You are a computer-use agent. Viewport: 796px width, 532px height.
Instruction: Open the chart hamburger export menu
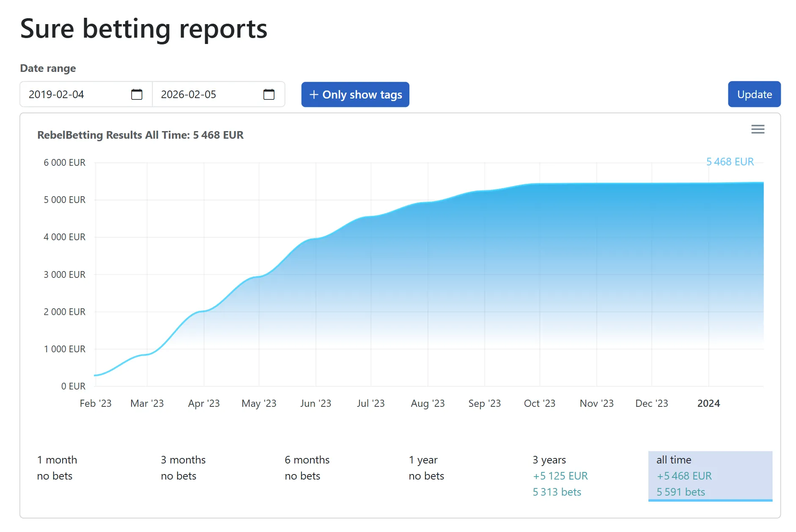(758, 129)
